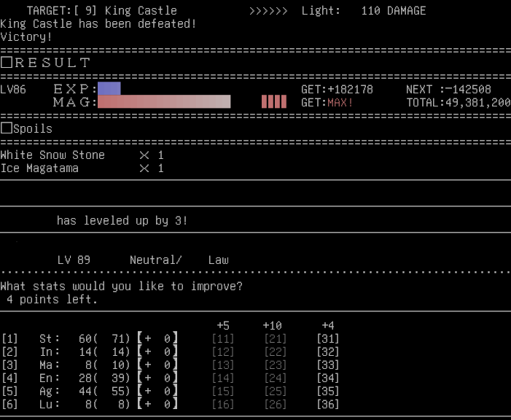This screenshot has height=420, width=511.
Task: Select stat option [2] for In
Action: tap(9, 351)
